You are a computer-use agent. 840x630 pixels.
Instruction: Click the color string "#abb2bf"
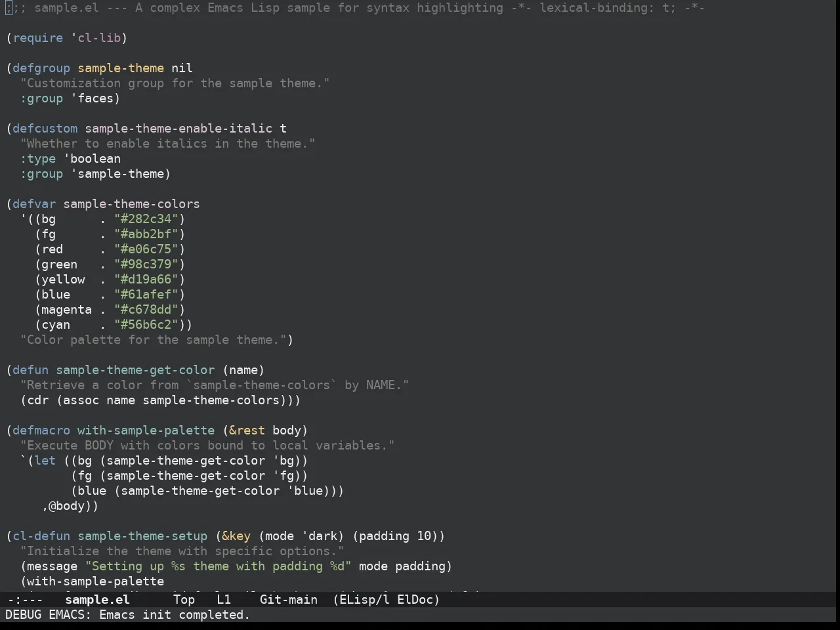tap(146, 234)
